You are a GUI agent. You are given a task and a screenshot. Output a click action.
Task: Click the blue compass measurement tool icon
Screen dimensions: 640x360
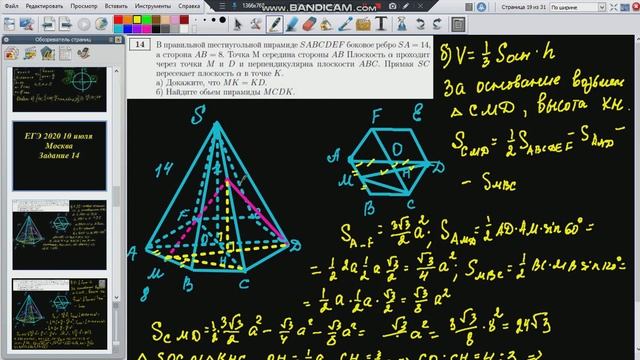(402, 24)
